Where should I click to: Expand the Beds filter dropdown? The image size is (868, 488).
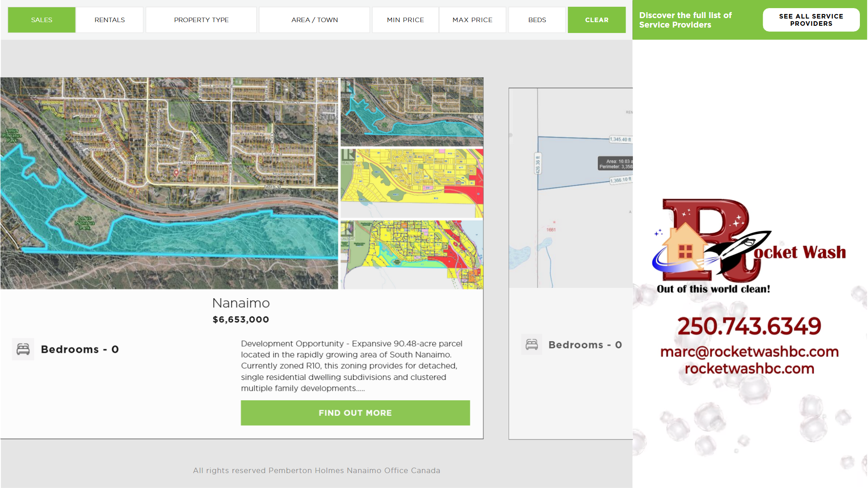537,20
